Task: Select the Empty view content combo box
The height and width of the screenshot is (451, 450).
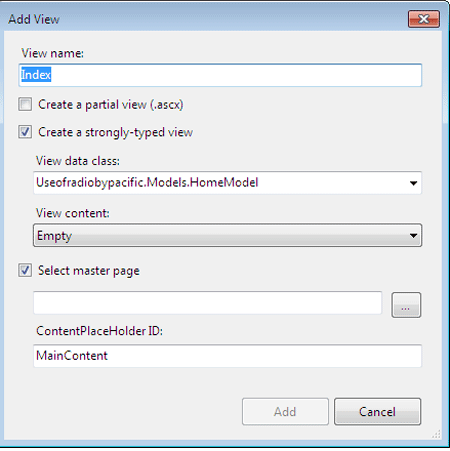Action: click(x=228, y=235)
